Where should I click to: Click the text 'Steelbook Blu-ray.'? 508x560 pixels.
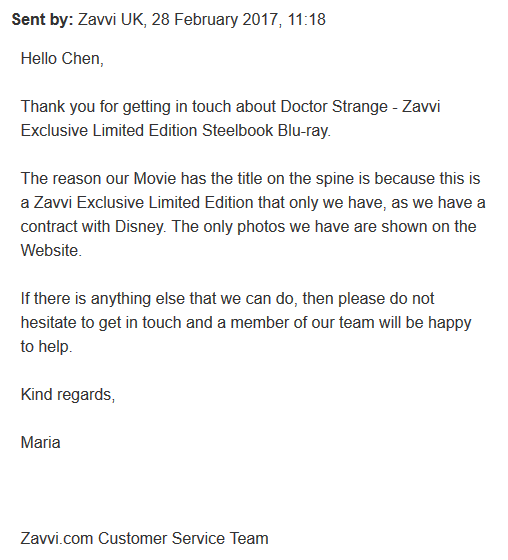click(267, 130)
